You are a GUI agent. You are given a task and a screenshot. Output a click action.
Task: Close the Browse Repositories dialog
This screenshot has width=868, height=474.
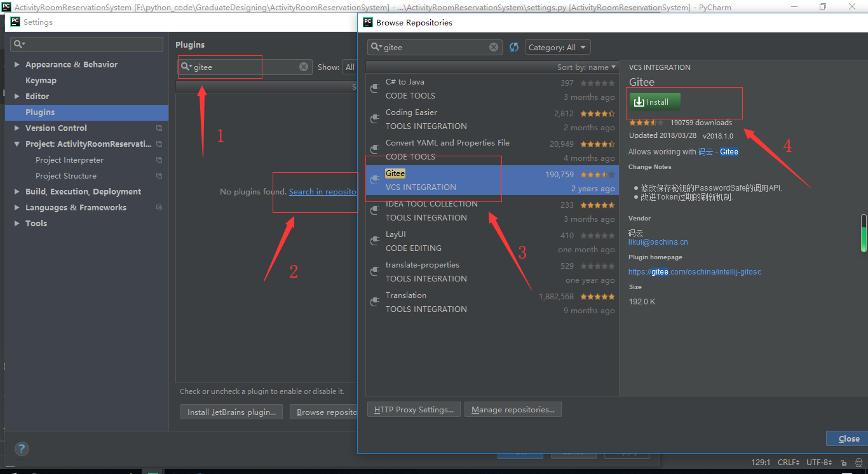point(847,438)
